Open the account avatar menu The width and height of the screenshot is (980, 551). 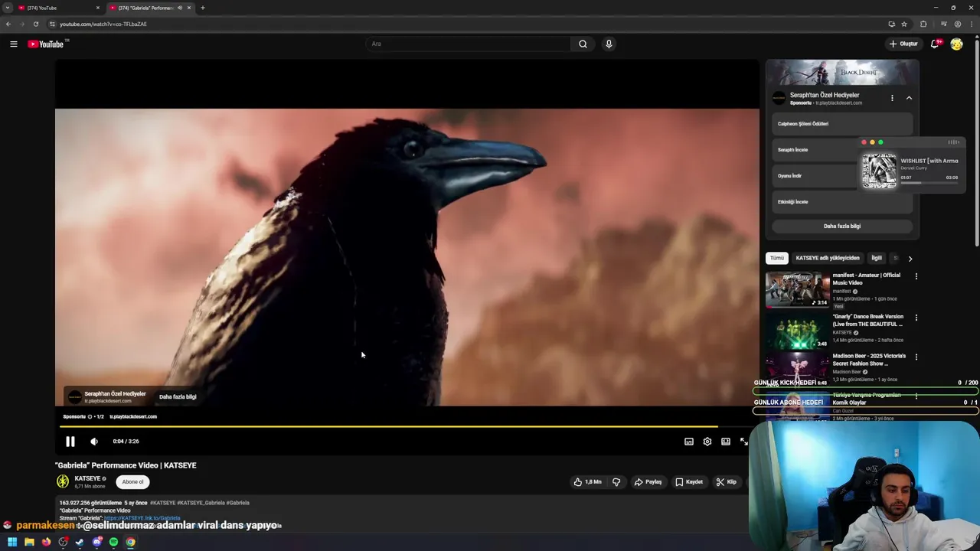pyautogui.click(x=956, y=44)
